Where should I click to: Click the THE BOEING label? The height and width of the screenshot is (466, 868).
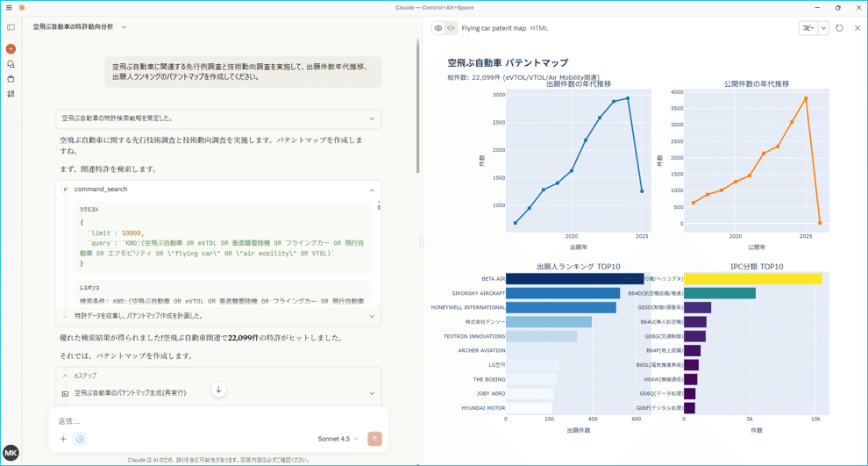tap(489, 380)
